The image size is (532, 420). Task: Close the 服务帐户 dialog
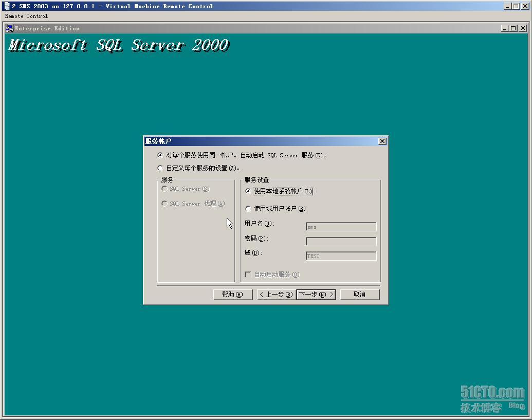[x=382, y=141]
